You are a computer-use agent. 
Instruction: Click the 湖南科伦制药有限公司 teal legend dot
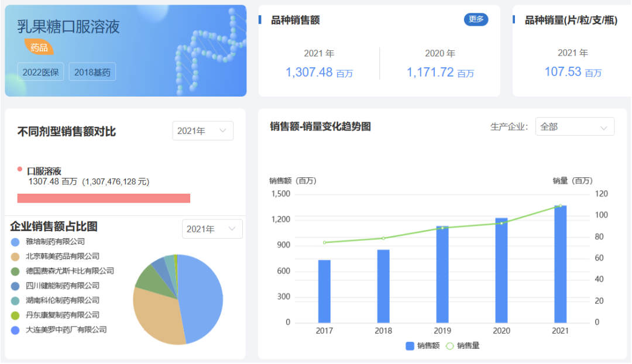[15, 301]
